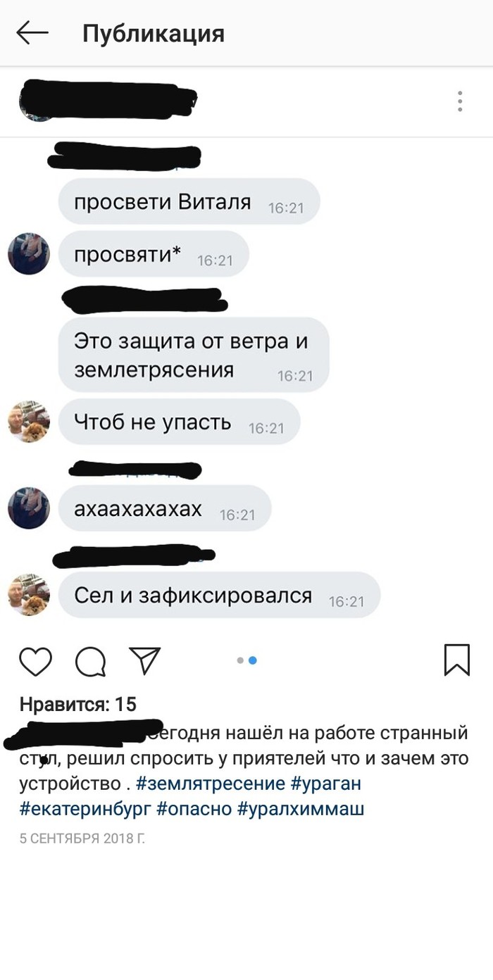Tap the first gray carousel dot
Screen dimensions: 493x980
click(240, 660)
